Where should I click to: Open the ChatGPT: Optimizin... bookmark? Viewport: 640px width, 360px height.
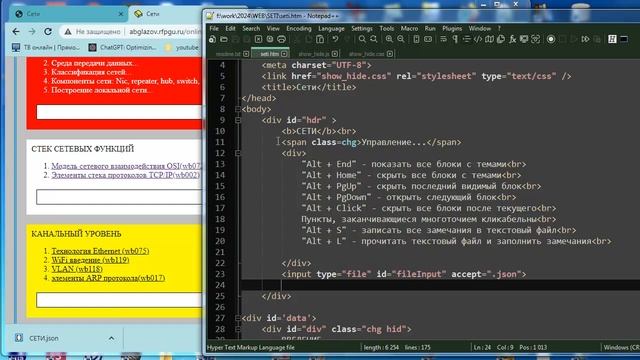[x=122, y=48]
